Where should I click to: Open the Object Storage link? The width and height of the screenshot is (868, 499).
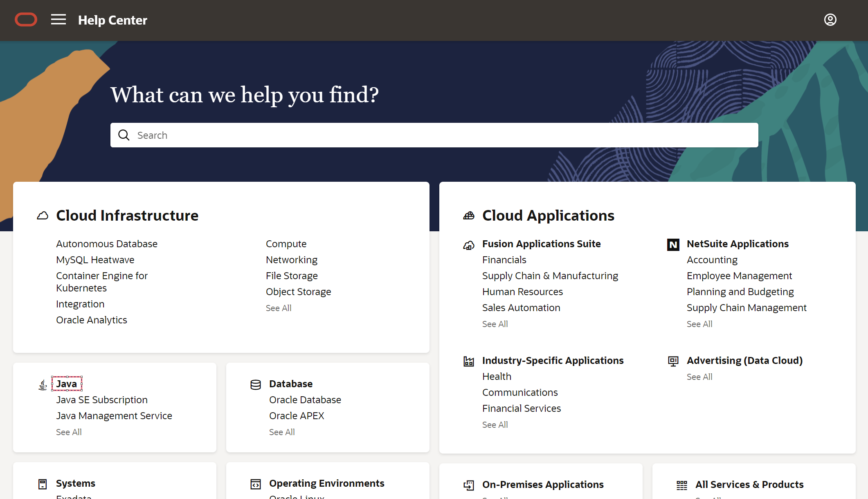click(x=299, y=292)
